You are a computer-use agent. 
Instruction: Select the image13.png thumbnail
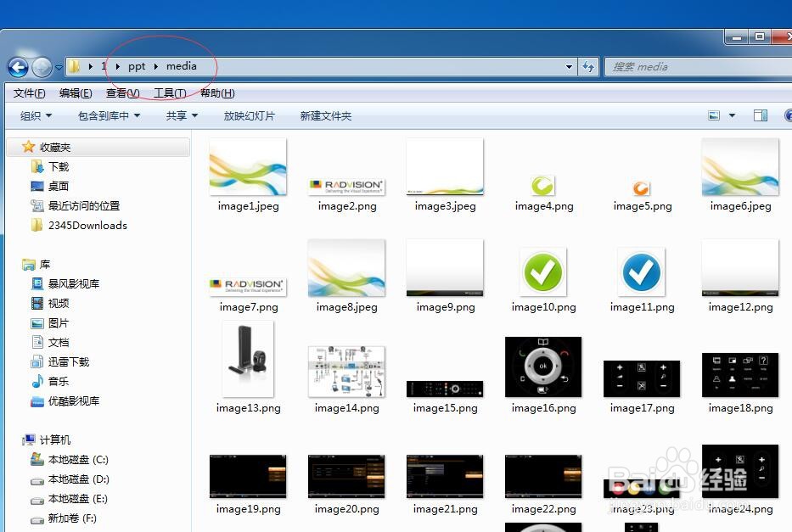(x=248, y=360)
